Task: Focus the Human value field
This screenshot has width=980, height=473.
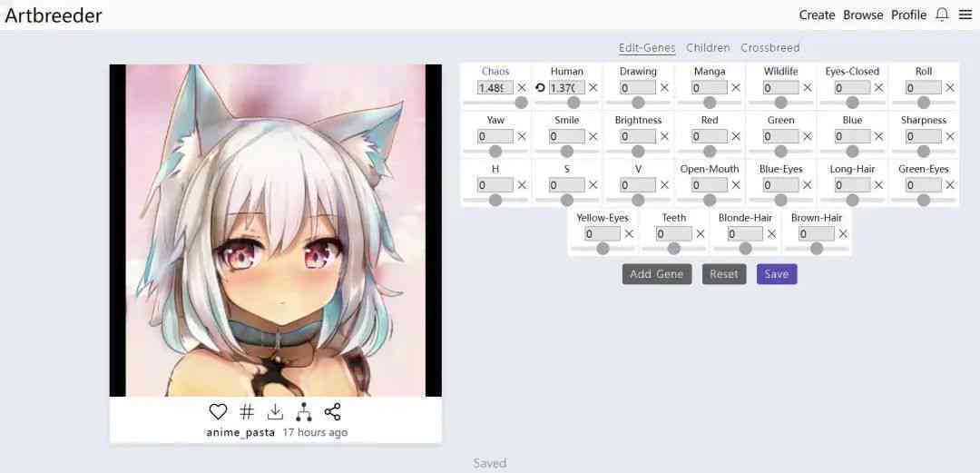Action: [567, 87]
